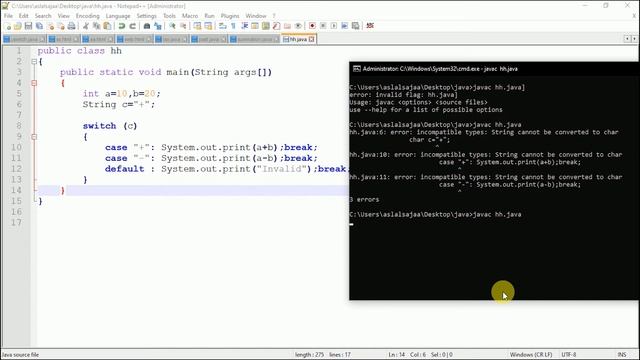The image size is (640, 360).
Task: Create a new document with the New icon
Action: click(7, 26)
